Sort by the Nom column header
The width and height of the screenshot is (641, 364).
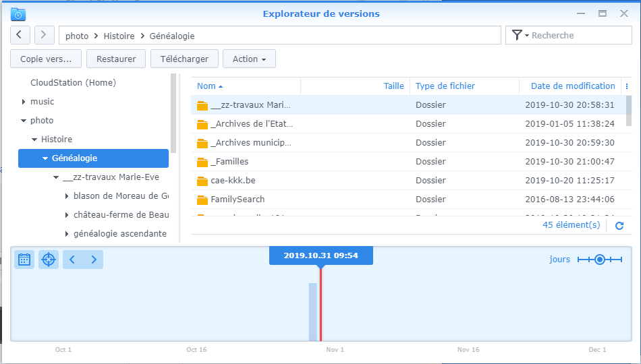(246, 86)
